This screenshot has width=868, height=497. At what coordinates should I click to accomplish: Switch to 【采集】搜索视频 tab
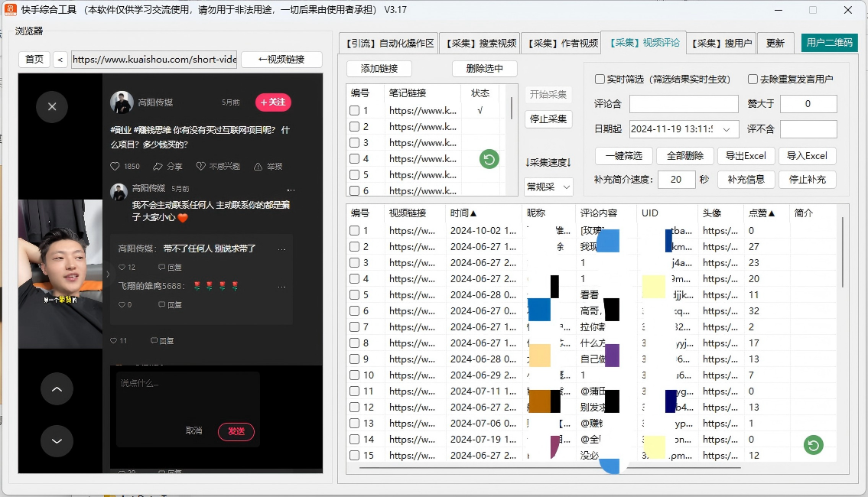[481, 43]
